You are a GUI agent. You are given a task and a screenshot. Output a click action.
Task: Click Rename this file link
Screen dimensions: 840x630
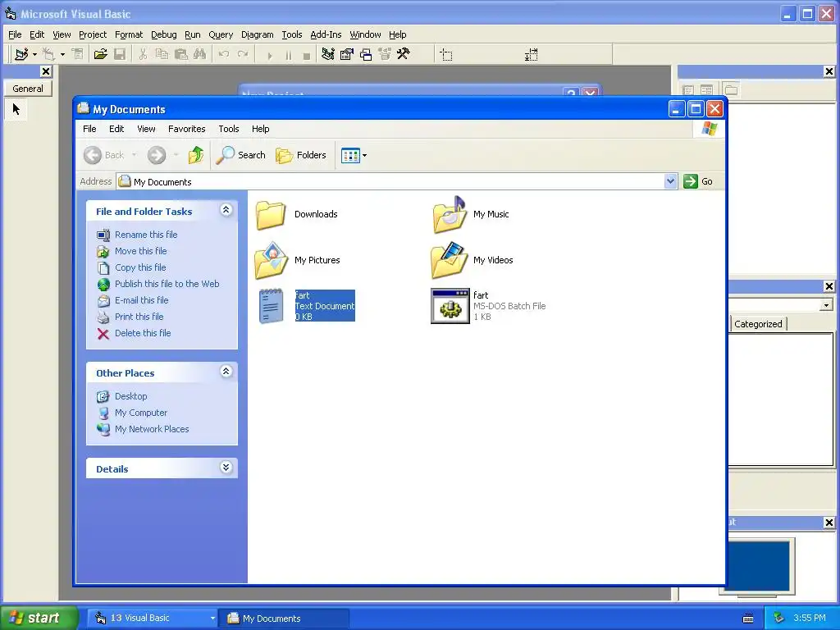click(146, 235)
